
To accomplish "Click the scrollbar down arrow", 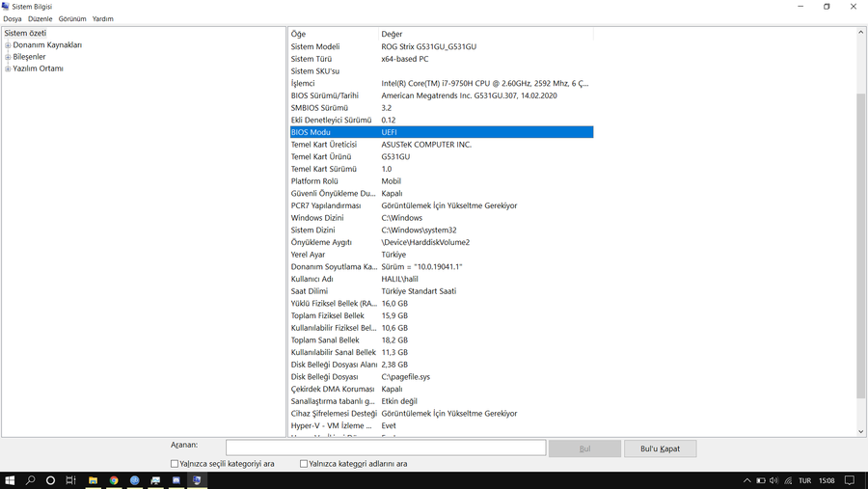I will click(860, 431).
